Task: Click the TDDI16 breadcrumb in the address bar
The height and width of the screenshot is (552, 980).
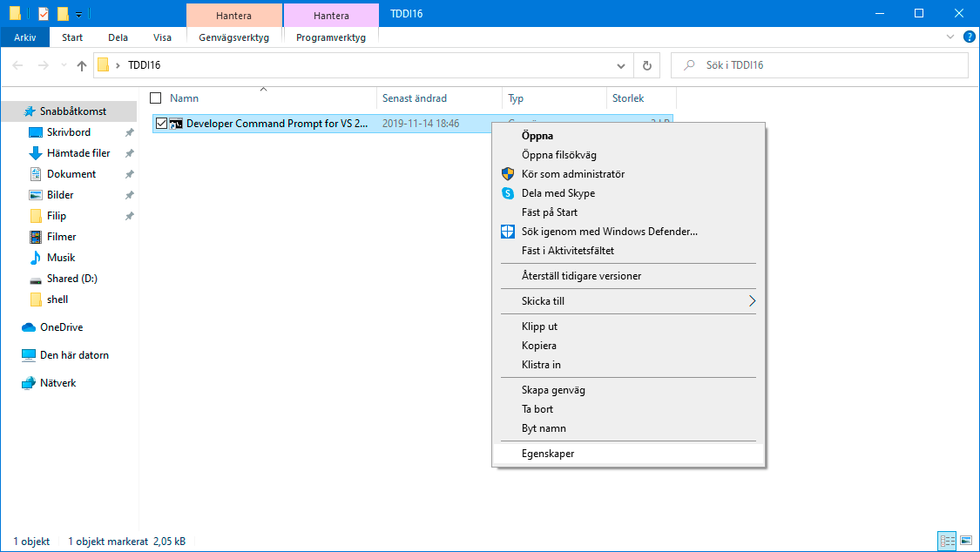Action: click(145, 65)
